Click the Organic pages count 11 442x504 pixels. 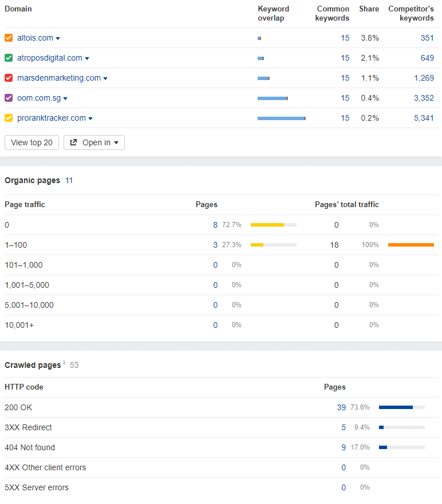click(x=69, y=180)
